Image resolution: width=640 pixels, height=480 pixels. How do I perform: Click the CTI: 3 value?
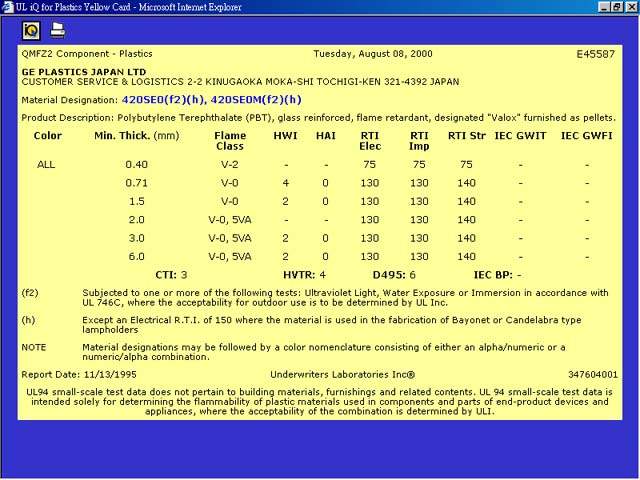click(171, 275)
